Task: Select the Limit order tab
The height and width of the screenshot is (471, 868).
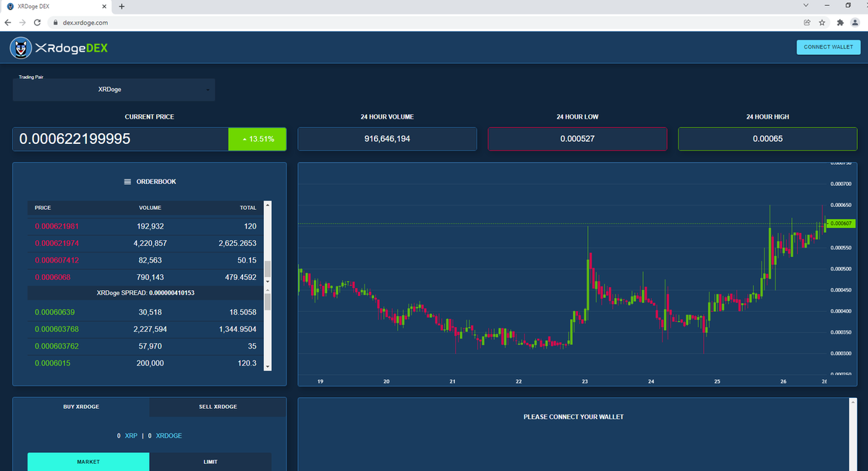Action: point(210,462)
